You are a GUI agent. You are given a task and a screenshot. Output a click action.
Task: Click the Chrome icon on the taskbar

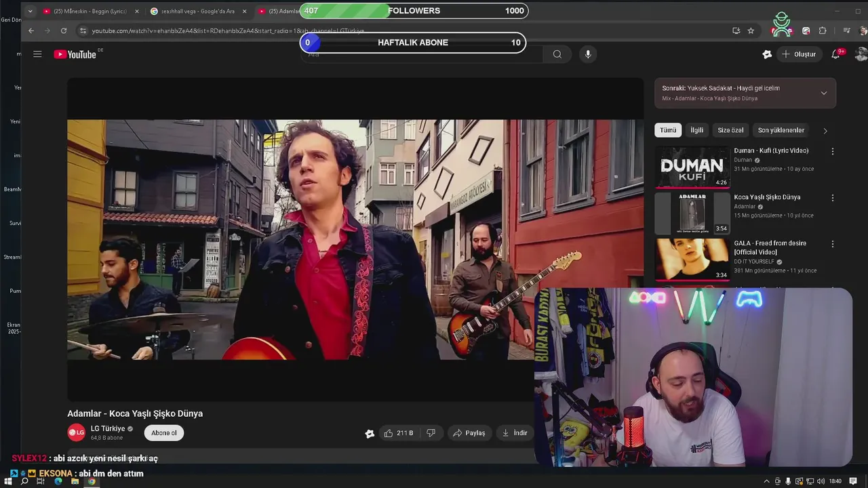(x=92, y=481)
